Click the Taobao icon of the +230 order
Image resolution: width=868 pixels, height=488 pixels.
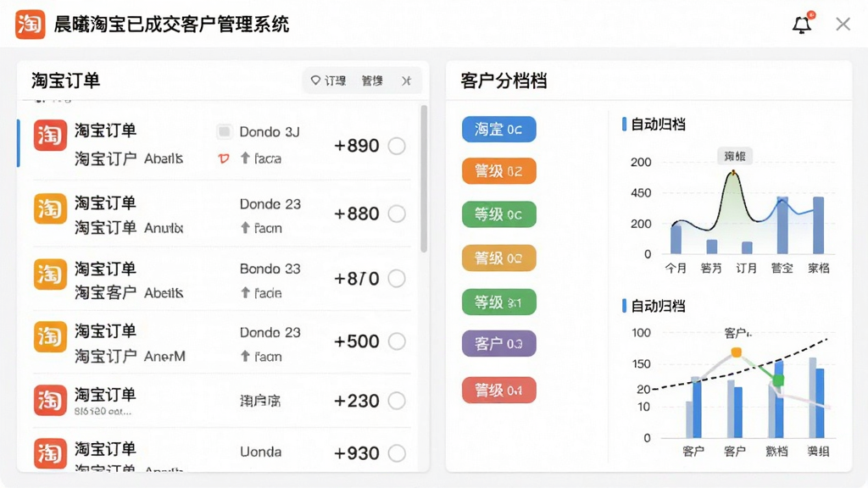pyautogui.click(x=50, y=400)
